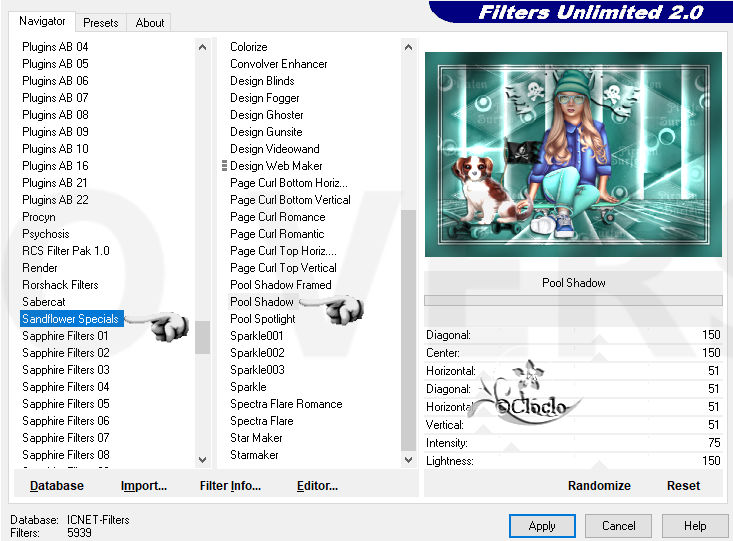Select Pool Shadow Framed filter
733x541 pixels.
point(280,285)
